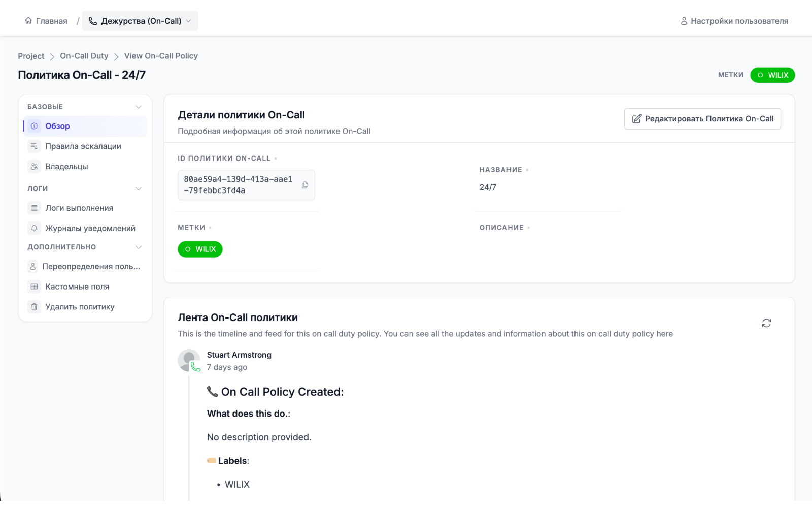
Task: Click Stuart Armstrong's avatar in feed
Action: pyautogui.click(x=189, y=360)
